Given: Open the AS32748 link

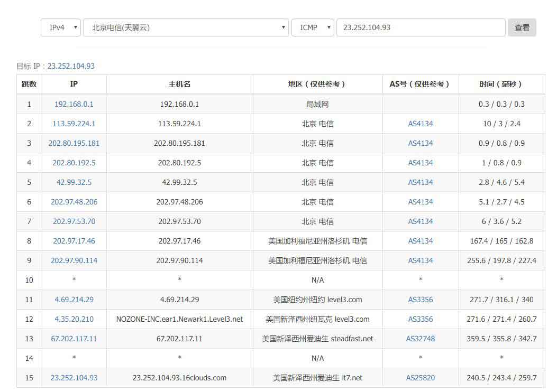Looking at the screenshot, I should pyautogui.click(x=421, y=339).
